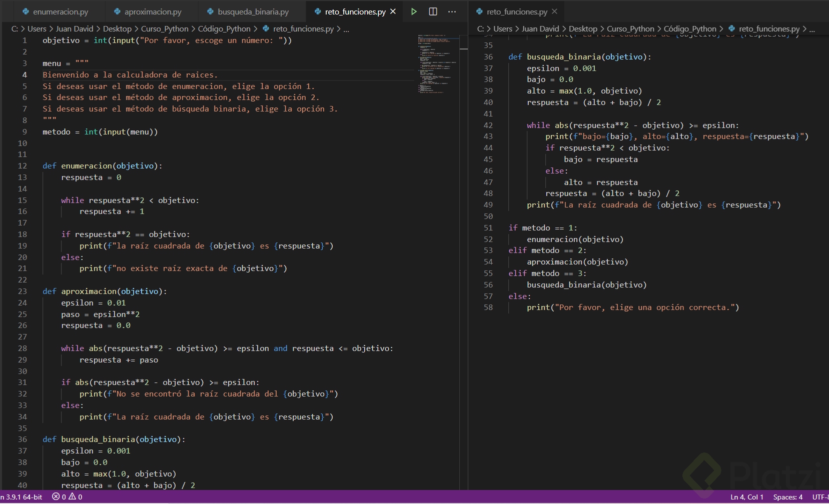Split the editor to the right
Image resolution: width=829 pixels, height=504 pixels.
(x=433, y=11)
